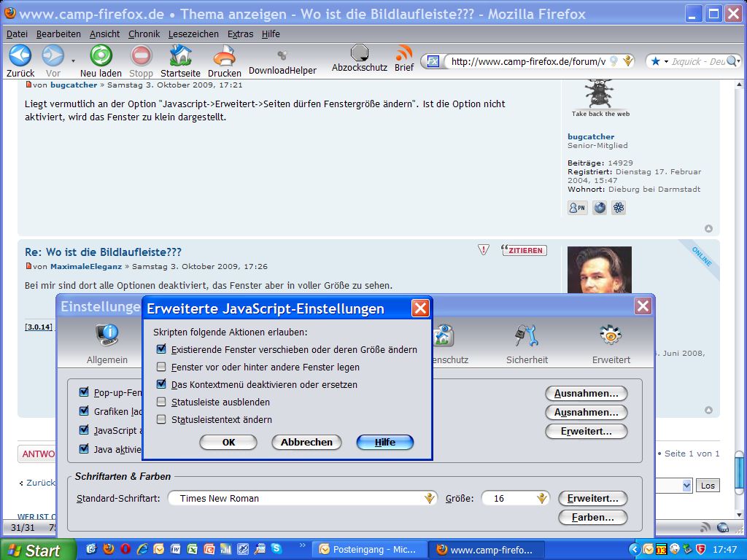747x560 pixels.
Task: Open the search engine selector dropdown
Action: (659, 61)
